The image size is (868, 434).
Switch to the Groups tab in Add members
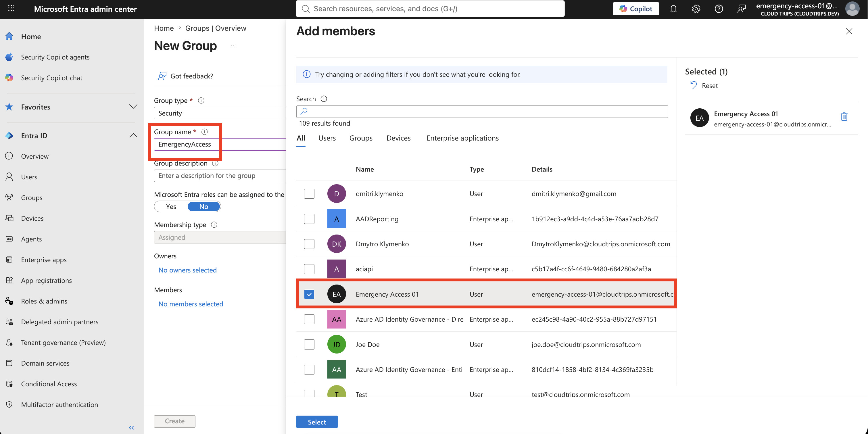[x=361, y=138]
